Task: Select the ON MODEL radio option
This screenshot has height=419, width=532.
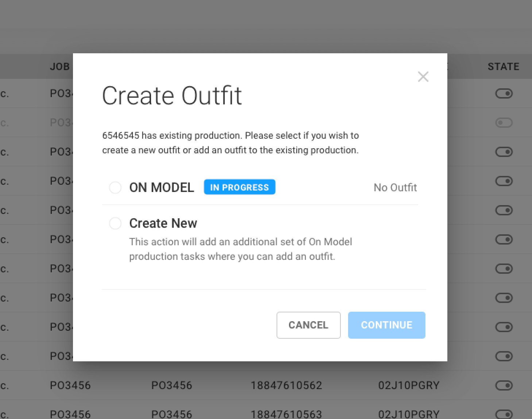Action: pyautogui.click(x=115, y=188)
